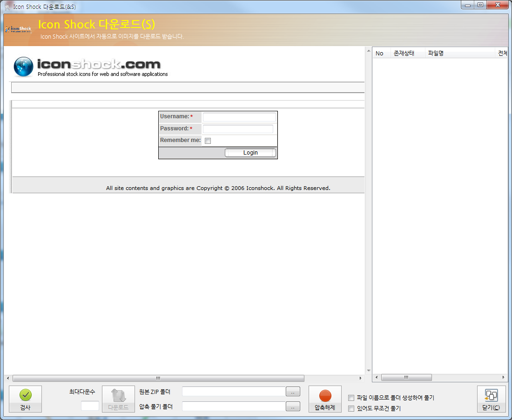Close the dialog with 닫기(C) button
This screenshot has width=512, height=420.
[x=491, y=399]
